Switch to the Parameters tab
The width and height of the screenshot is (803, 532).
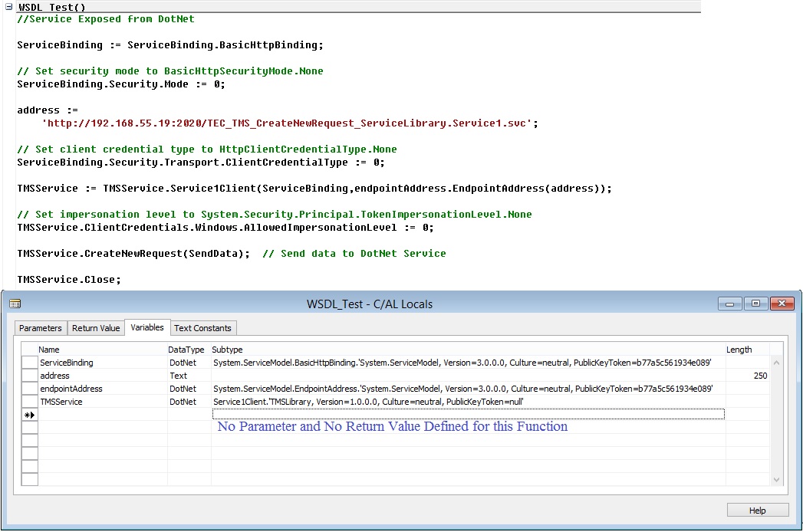pos(40,327)
